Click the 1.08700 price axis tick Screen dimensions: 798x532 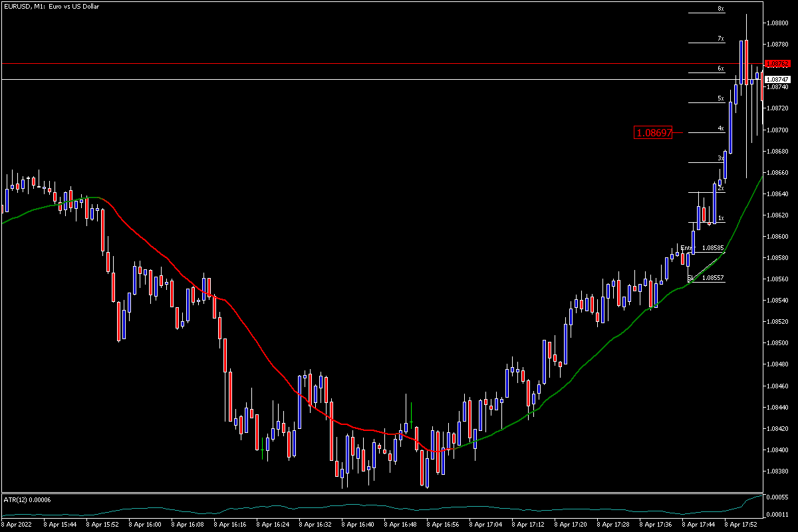click(x=777, y=130)
